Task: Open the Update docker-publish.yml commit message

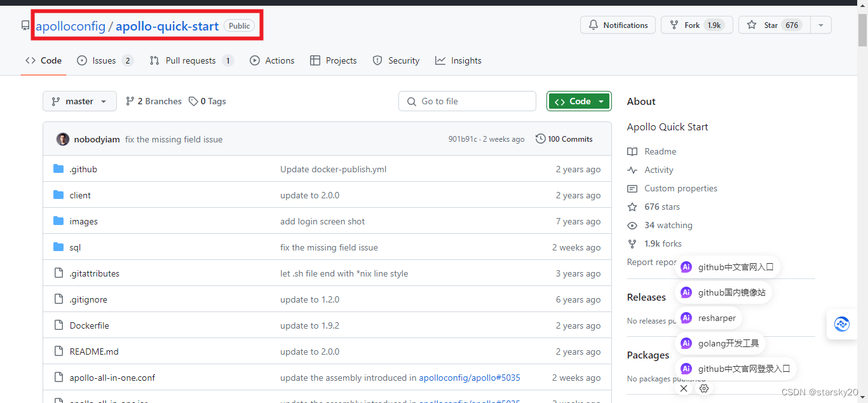Action: click(x=333, y=169)
